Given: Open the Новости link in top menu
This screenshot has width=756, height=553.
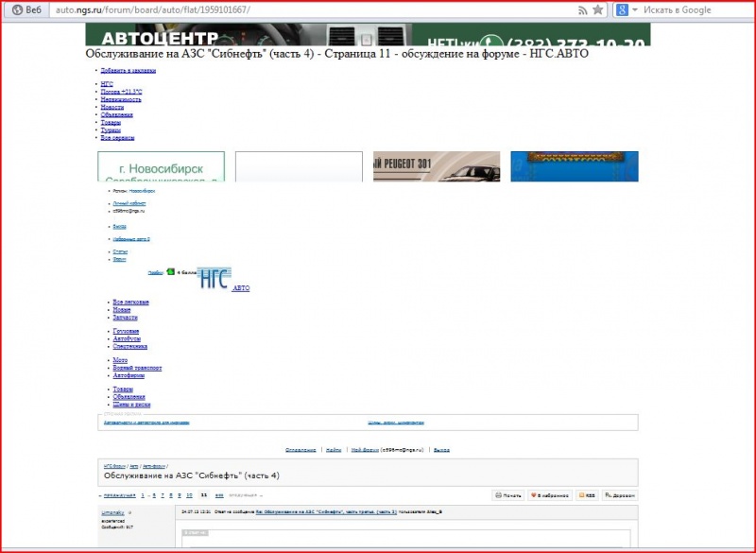Looking at the screenshot, I should (x=112, y=107).
